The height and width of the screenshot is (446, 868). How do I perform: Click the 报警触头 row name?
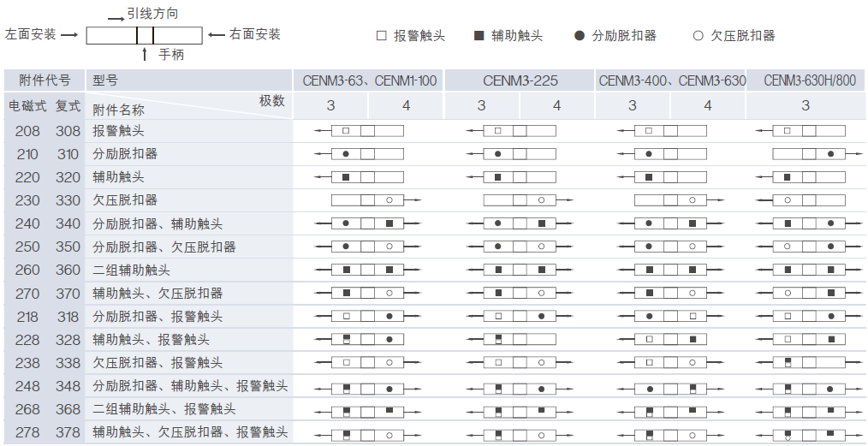coord(118,131)
